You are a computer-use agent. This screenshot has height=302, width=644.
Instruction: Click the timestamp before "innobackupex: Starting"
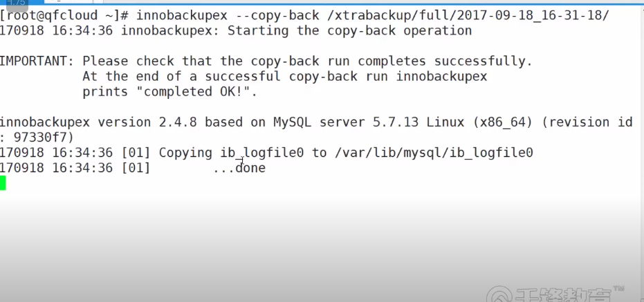[59, 30]
